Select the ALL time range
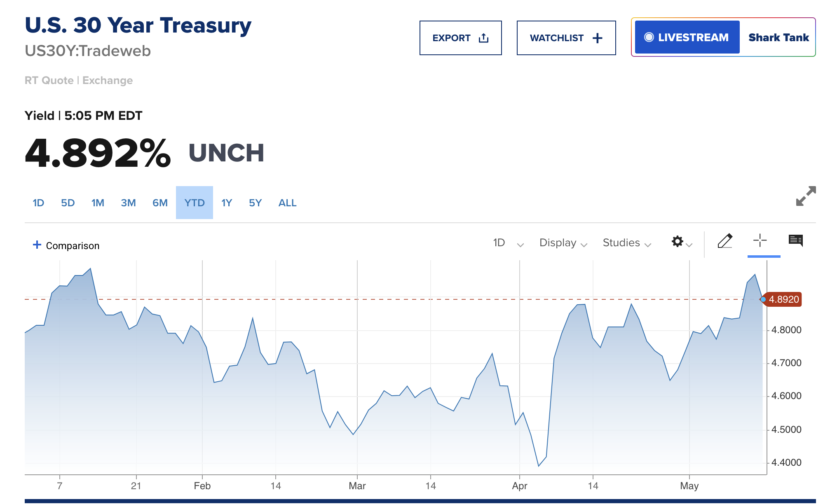Viewport: 830px width, 504px height. click(287, 203)
